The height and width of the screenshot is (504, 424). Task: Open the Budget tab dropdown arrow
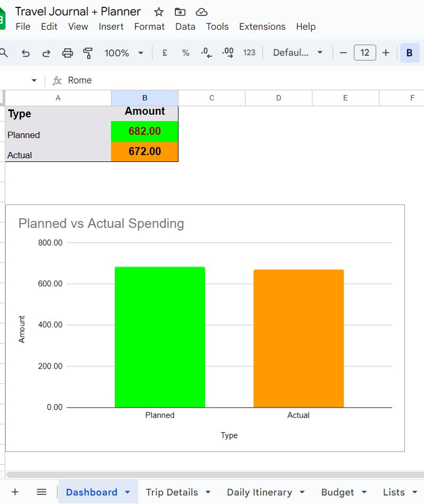(364, 492)
